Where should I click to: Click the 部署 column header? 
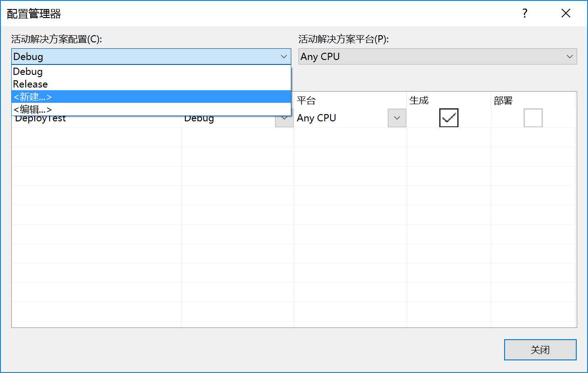coord(533,100)
